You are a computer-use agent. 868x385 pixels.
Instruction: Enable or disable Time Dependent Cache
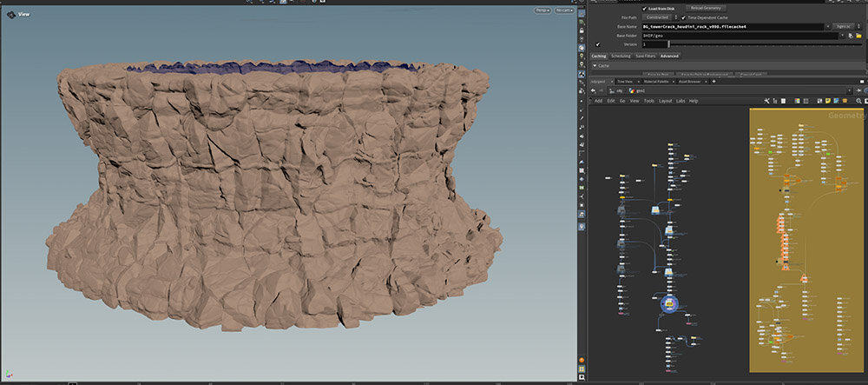coord(684,17)
